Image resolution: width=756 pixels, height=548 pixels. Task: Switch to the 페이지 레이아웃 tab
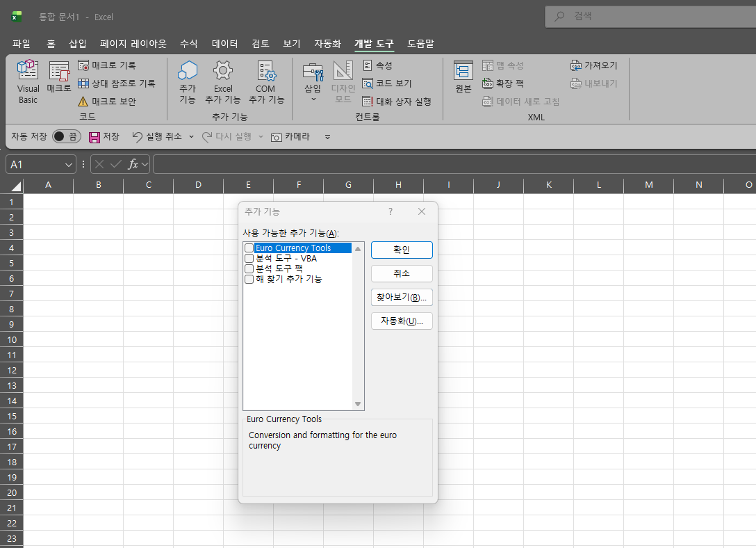coord(133,44)
